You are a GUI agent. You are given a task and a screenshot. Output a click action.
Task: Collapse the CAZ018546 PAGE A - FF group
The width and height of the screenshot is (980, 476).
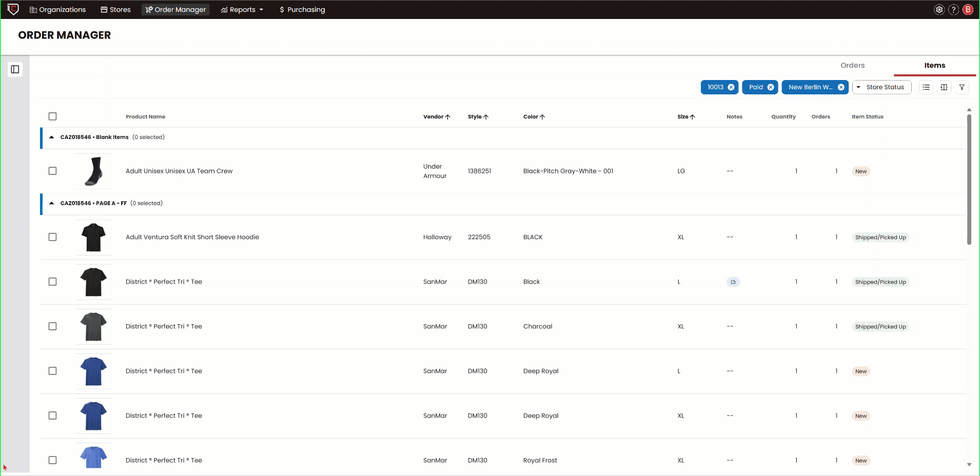(51, 204)
